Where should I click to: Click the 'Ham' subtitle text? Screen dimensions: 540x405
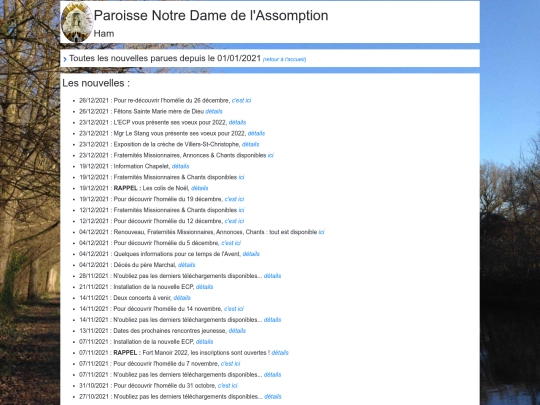104,34
